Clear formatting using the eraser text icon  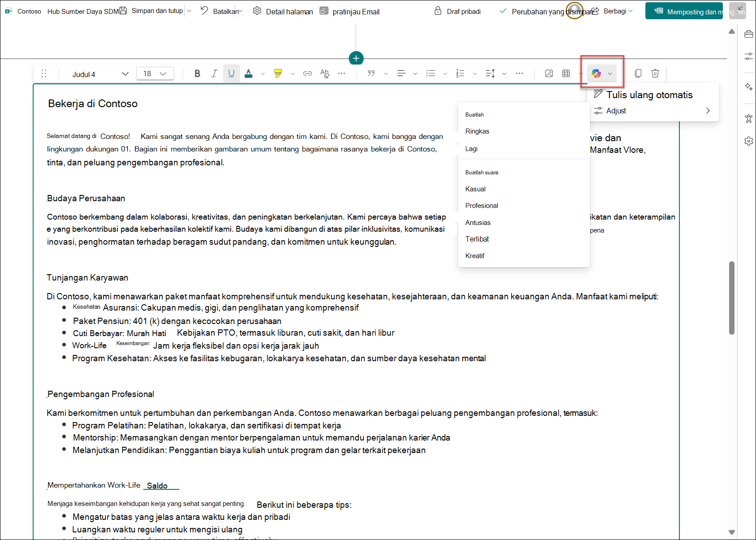click(325, 73)
